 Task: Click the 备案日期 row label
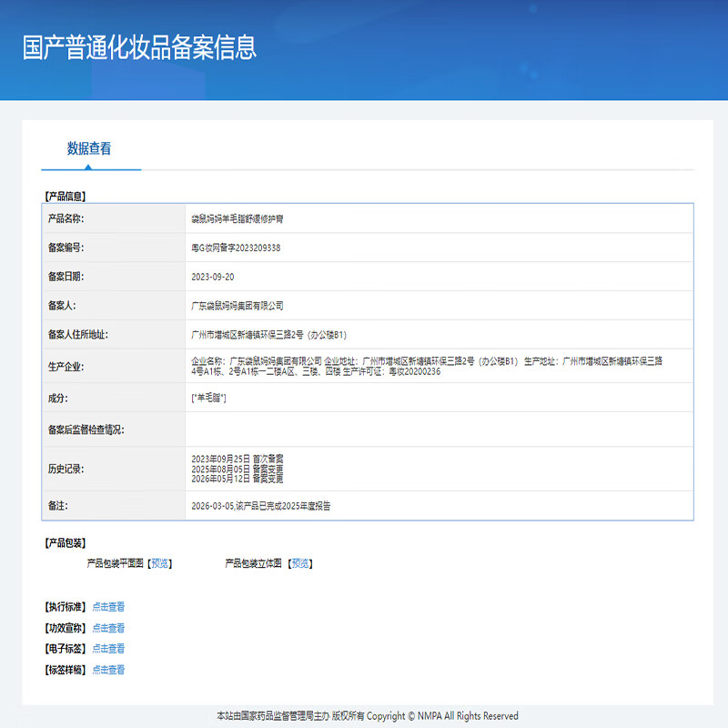[x=66, y=277]
